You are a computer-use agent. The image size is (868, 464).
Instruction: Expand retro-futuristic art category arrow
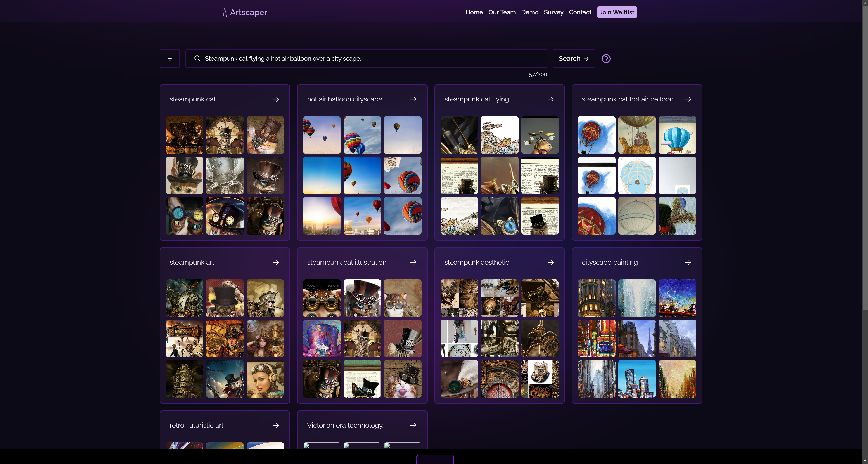point(276,425)
